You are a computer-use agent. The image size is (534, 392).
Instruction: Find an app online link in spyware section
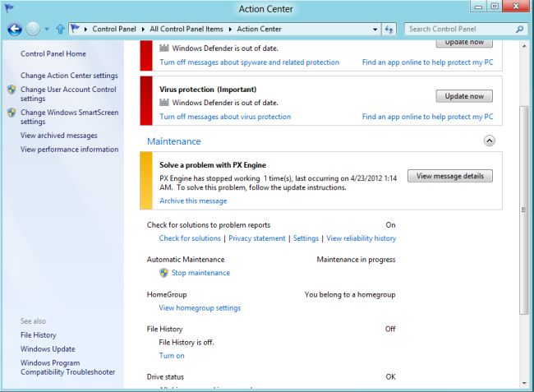(x=427, y=62)
